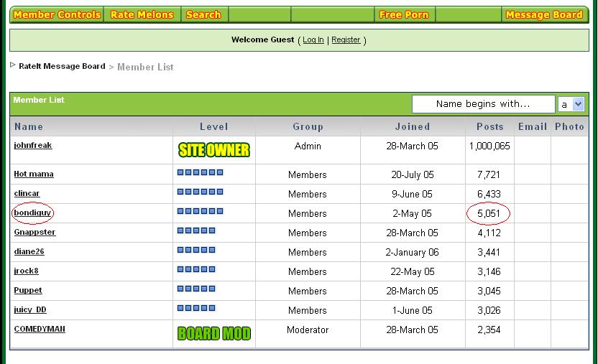Open the Search menu item
Screen dimensions: 598x364
coord(203,14)
